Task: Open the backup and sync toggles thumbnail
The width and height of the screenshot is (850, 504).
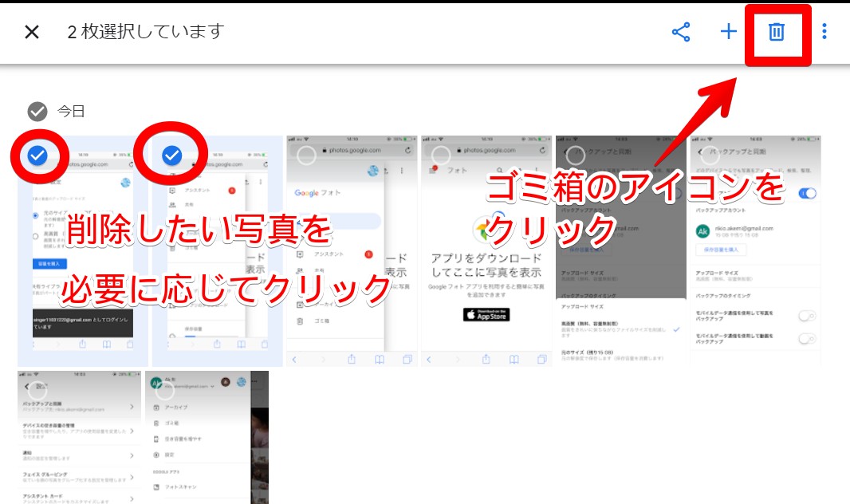Action: pos(755,271)
